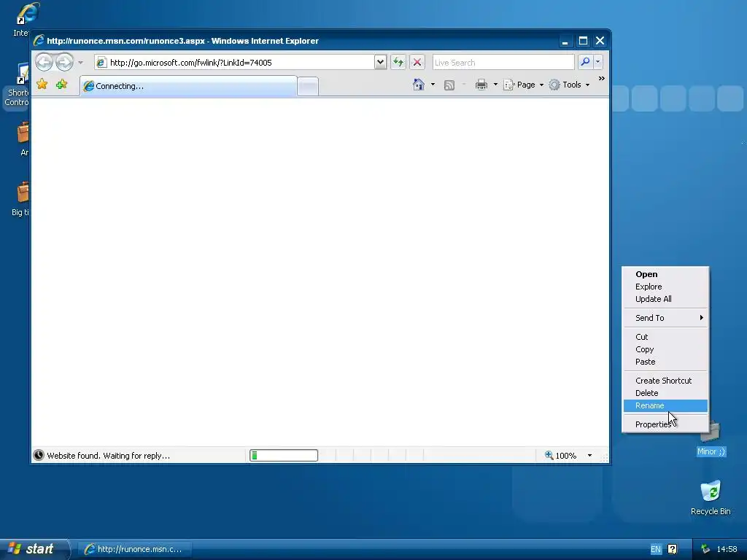Click the EN language indicator
747x560 pixels.
pos(656,550)
